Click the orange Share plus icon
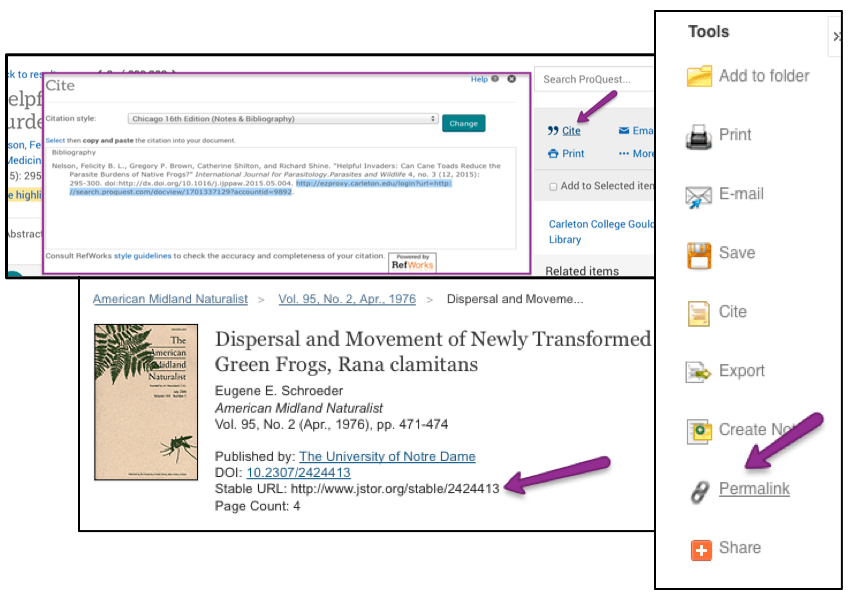The height and width of the screenshot is (595, 848). point(701,550)
